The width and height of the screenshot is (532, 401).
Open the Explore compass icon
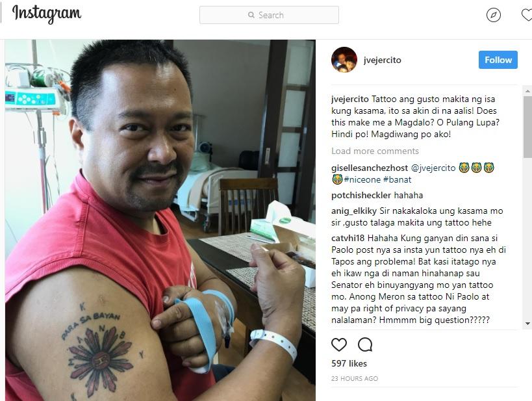(493, 16)
